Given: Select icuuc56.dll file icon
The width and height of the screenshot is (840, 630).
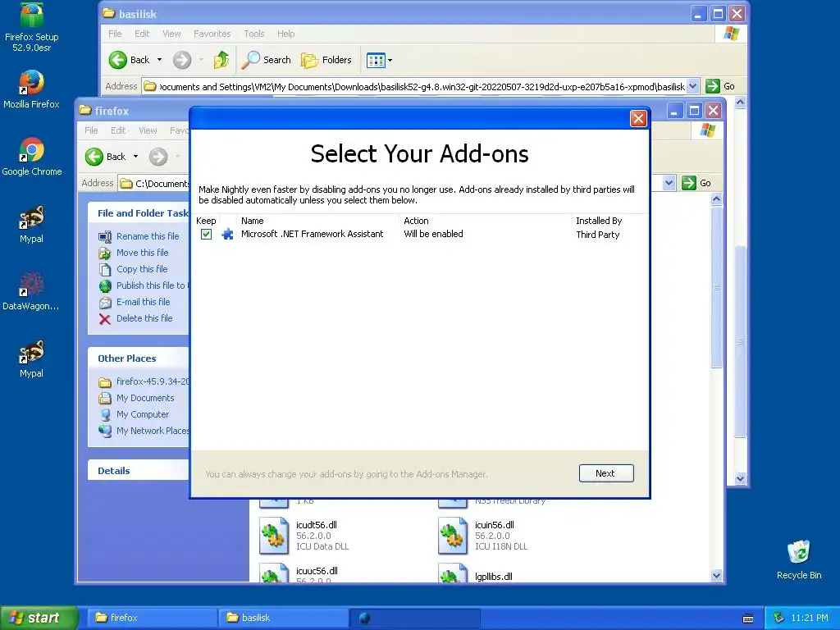Looking at the screenshot, I should [274, 573].
